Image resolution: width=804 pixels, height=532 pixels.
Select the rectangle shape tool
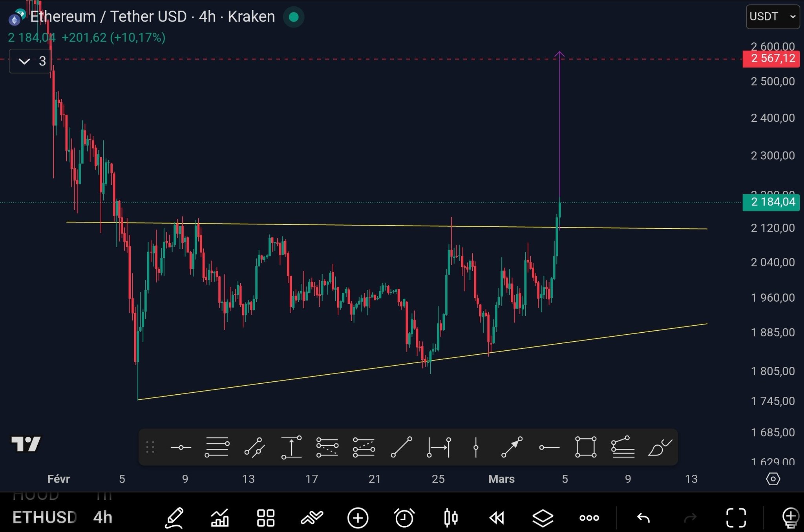(585, 447)
